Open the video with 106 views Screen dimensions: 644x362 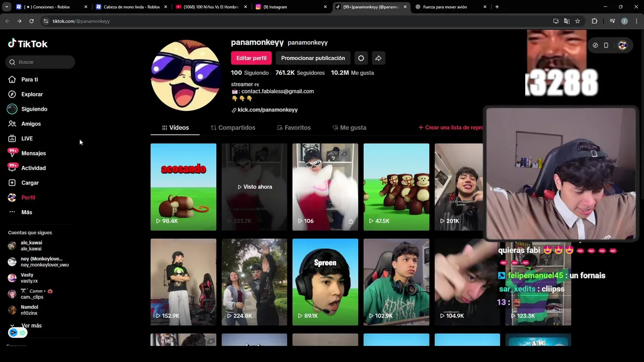tap(325, 187)
